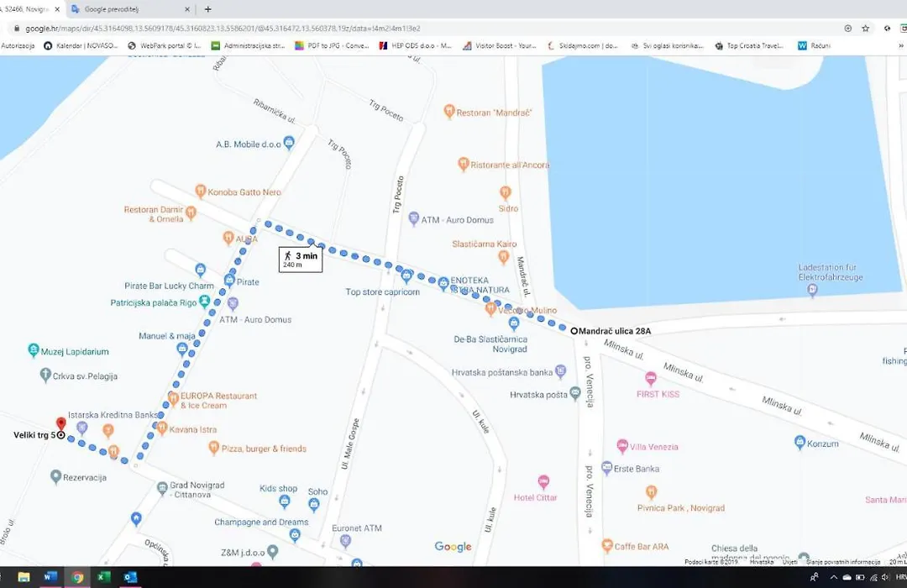Select the Slastičarna Kairo pin

point(503,257)
